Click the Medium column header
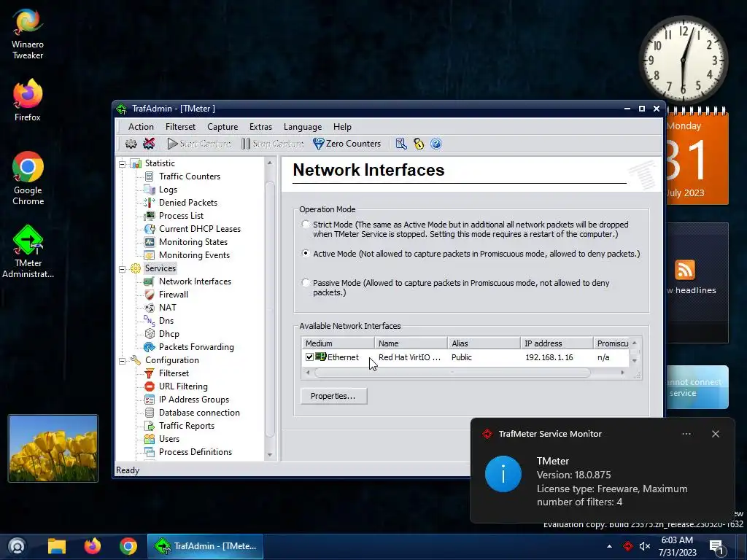 click(338, 343)
